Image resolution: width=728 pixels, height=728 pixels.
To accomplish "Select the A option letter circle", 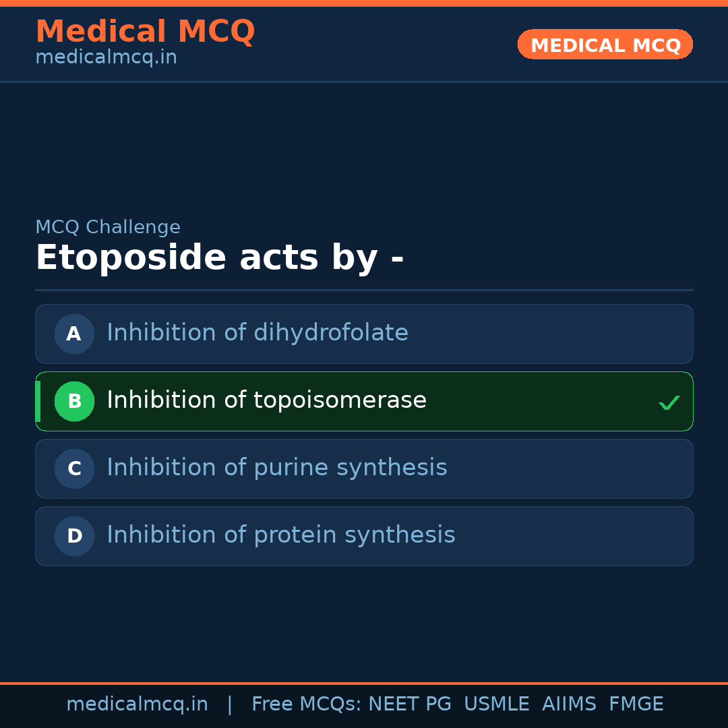I will click(x=74, y=334).
